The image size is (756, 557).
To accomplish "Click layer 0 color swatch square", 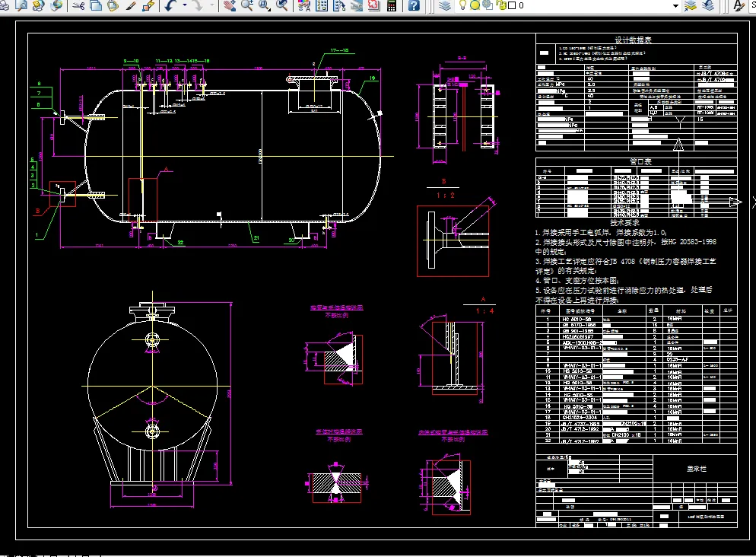I will point(512,5).
